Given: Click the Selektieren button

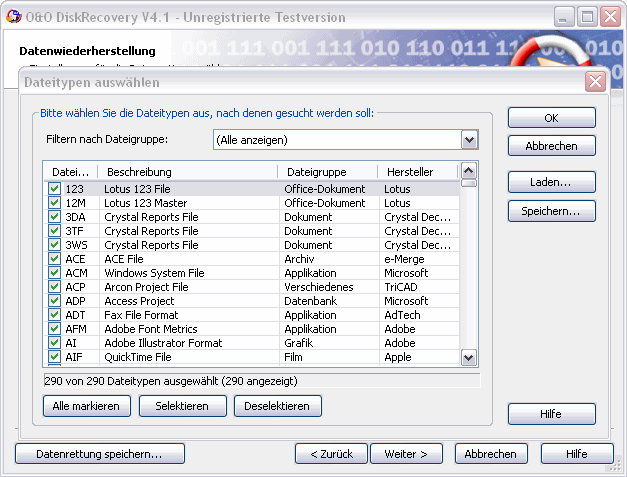Looking at the screenshot, I should click(x=182, y=406).
